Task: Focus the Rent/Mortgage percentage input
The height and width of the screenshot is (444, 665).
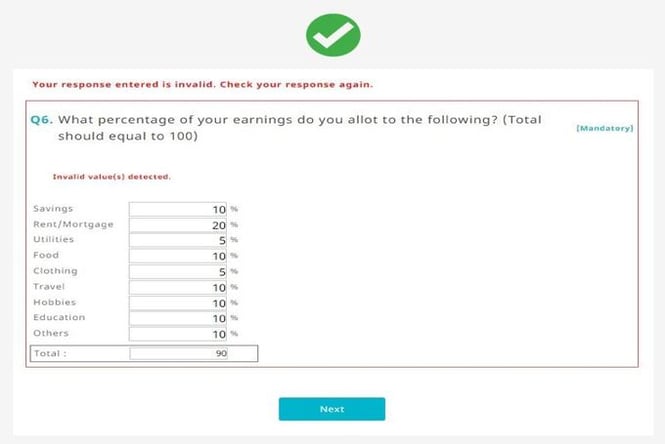Action: point(178,225)
